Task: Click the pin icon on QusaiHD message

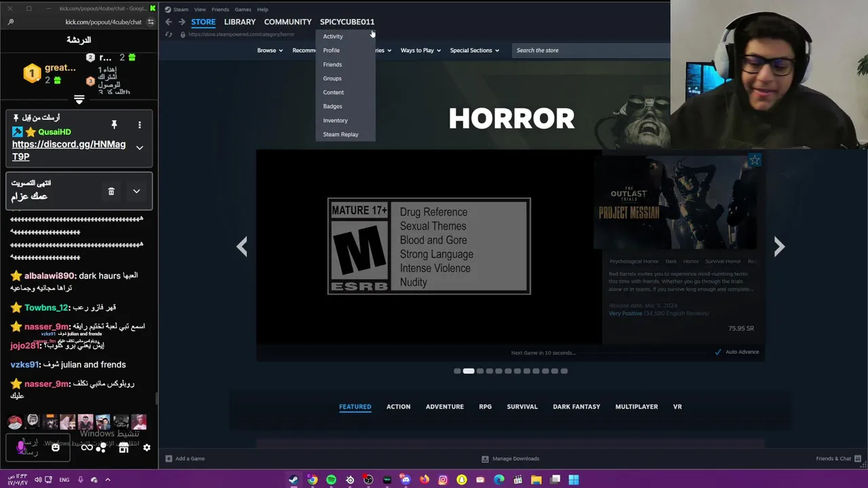Action: [114, 125]
